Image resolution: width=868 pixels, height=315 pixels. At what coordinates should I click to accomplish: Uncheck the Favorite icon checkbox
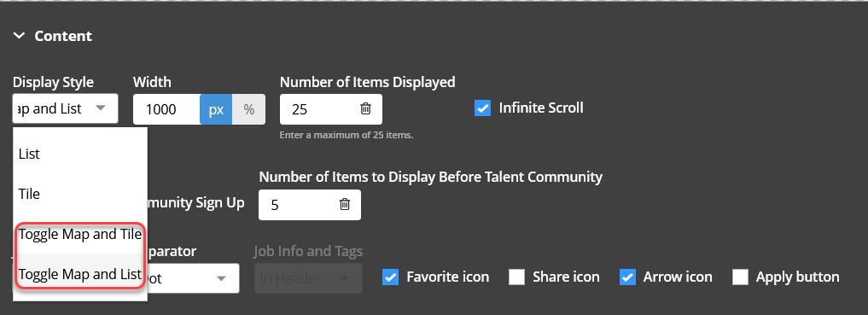(390, 277)
